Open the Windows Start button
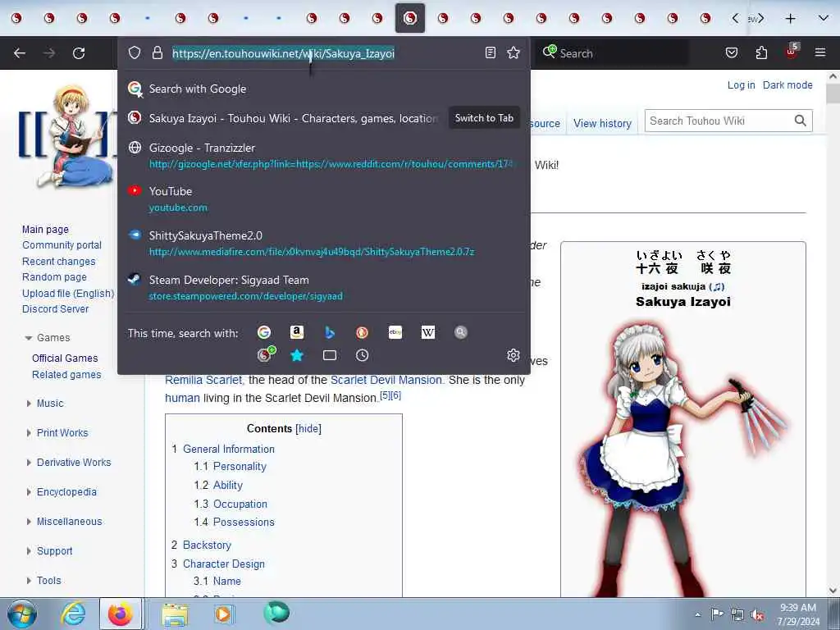 [x=21, y=614]
